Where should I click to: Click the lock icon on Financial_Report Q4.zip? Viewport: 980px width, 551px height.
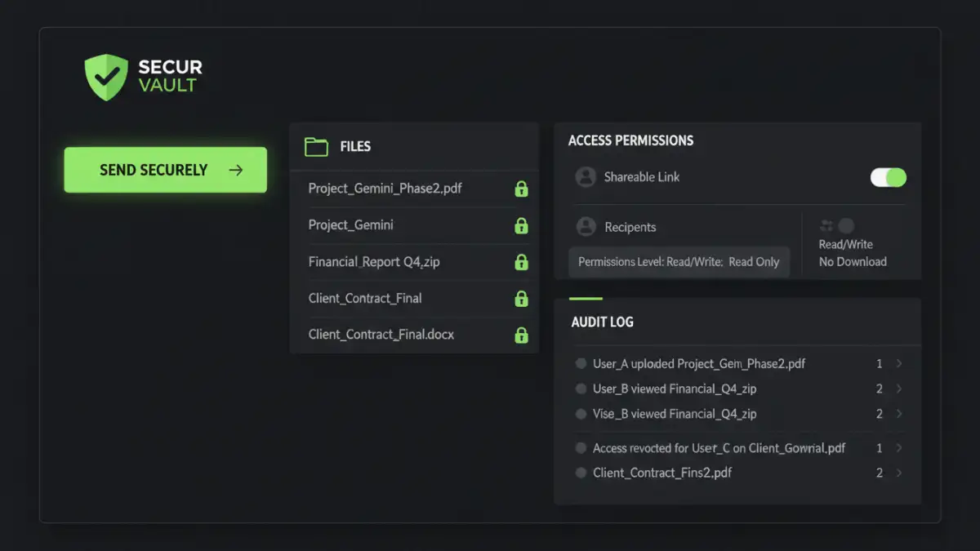(521, 261)
